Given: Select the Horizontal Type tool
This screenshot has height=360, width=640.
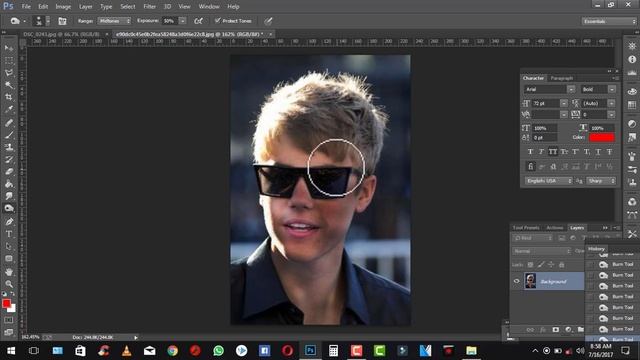Looking at the screenshot, I should pos(9,234).
